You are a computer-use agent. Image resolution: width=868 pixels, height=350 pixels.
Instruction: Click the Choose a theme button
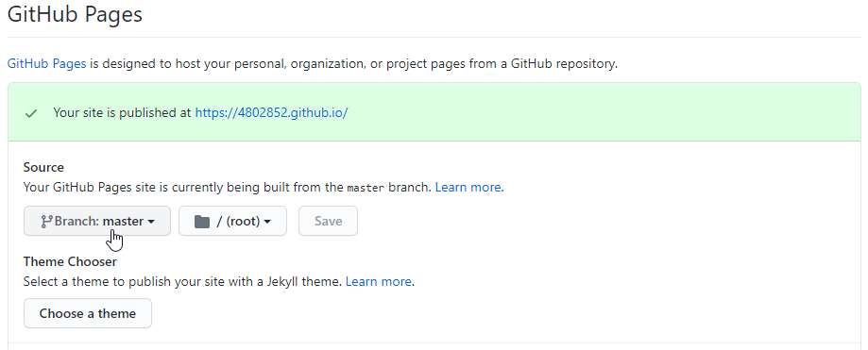88,313
